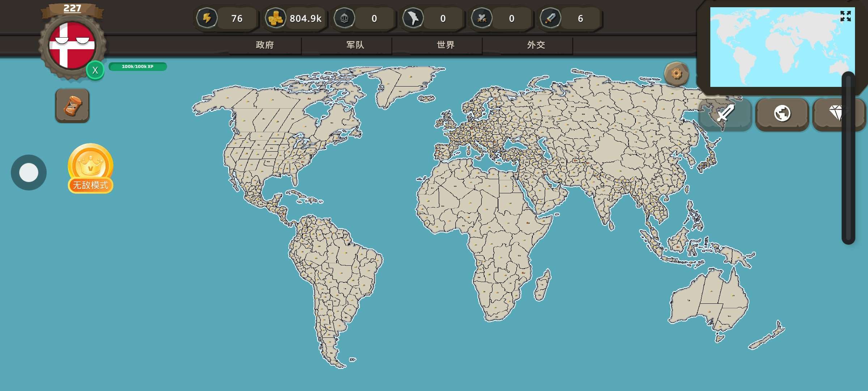Open the gear settings button
This screenshot has width=868, height=391.
click(x=676, y=74)
